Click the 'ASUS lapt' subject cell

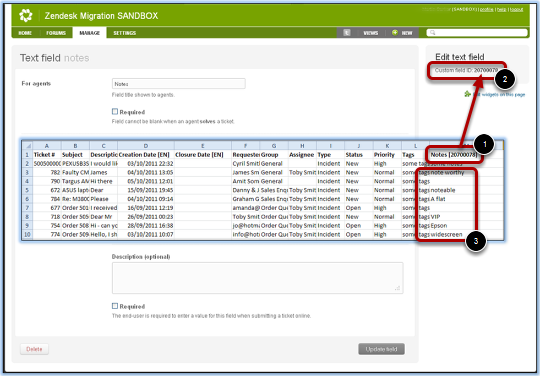tap(75, 190)
